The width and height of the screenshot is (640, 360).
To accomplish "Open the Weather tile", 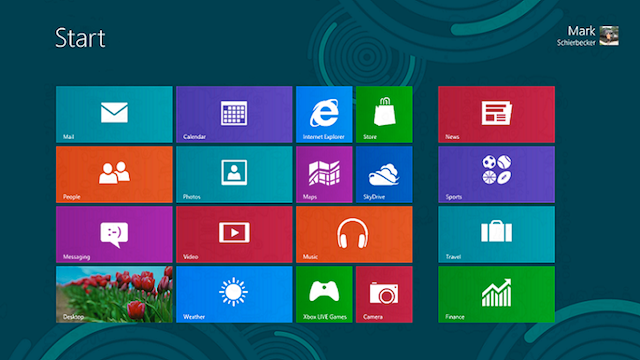I will [234, 294].
